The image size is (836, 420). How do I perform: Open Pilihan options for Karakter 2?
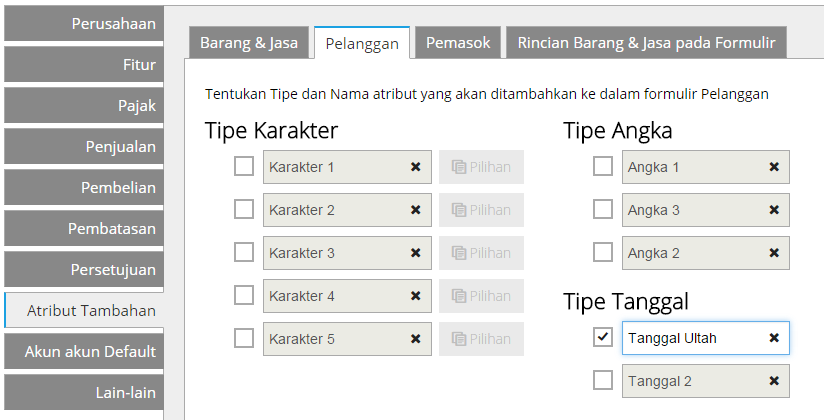[x=481, y=209]
